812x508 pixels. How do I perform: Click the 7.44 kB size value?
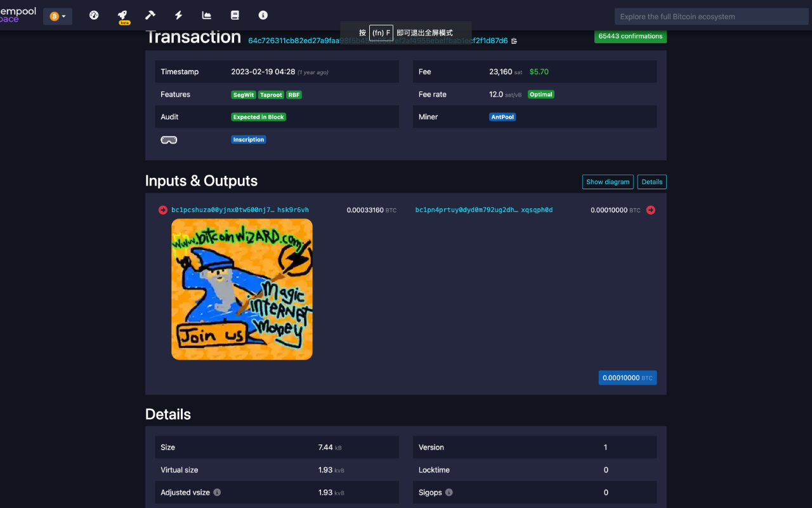[x=330, y=448]
